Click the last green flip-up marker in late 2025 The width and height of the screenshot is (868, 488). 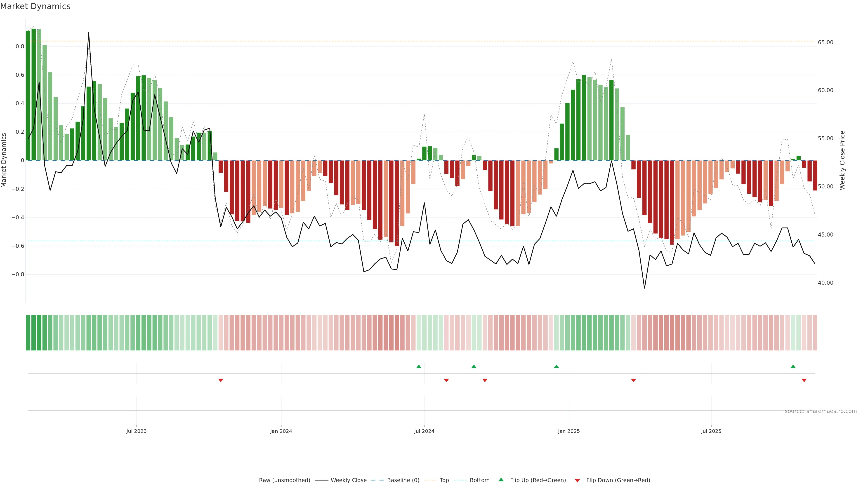793,366
